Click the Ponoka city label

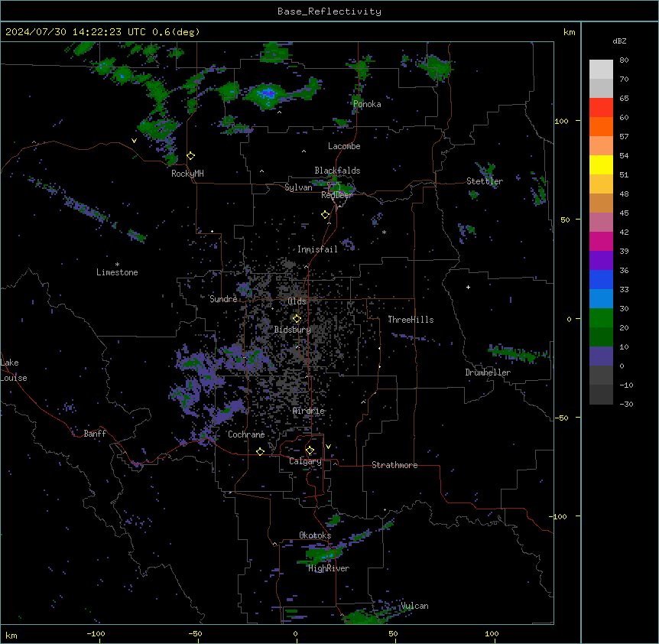(367, 104)
